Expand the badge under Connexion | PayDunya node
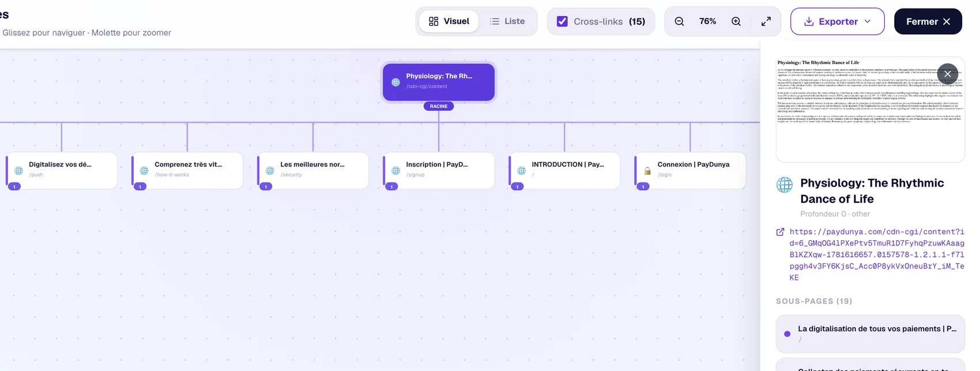 [643, 187]
